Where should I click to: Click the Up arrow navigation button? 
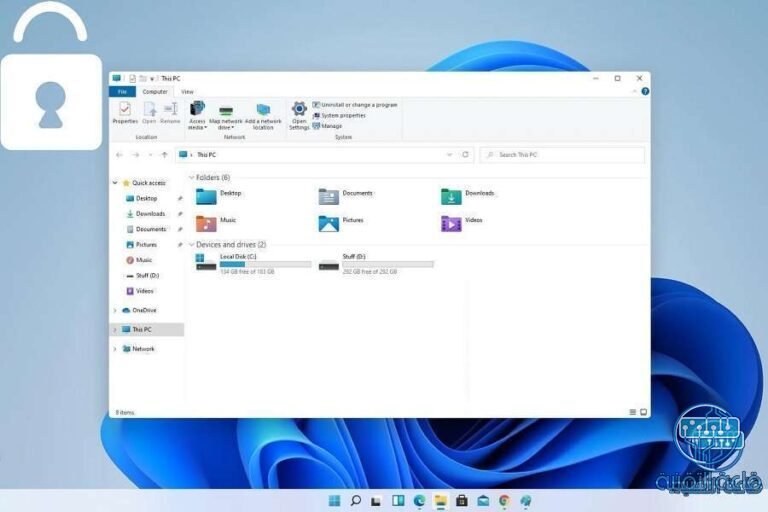coord(164,155)
